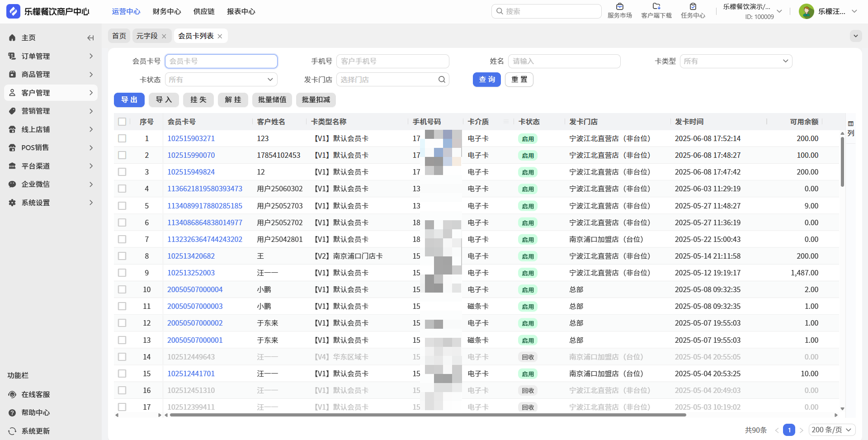
Task: Check row 3 card 102515949824
Action: 122,172
